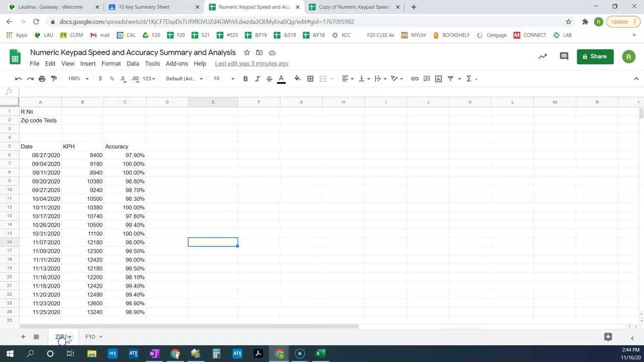Click the Undo icon in the toolbar
Screen dimensions: 644x362
coord(18,79)
